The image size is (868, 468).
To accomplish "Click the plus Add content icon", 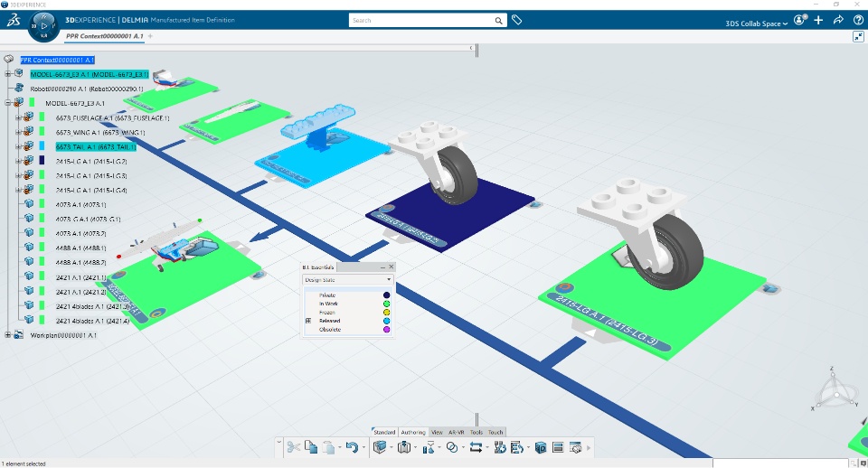I will tap(818, 20).
